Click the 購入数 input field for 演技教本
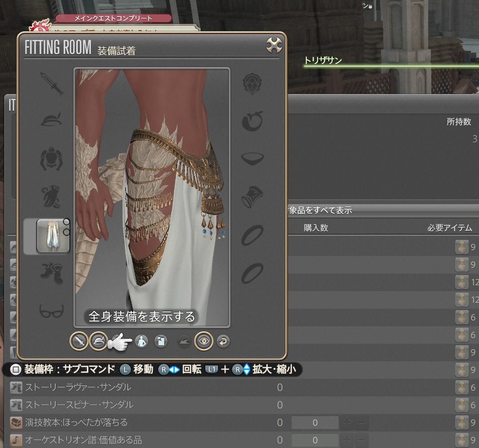The height and width of the screenshot is (448, 479). coord(315,422)
